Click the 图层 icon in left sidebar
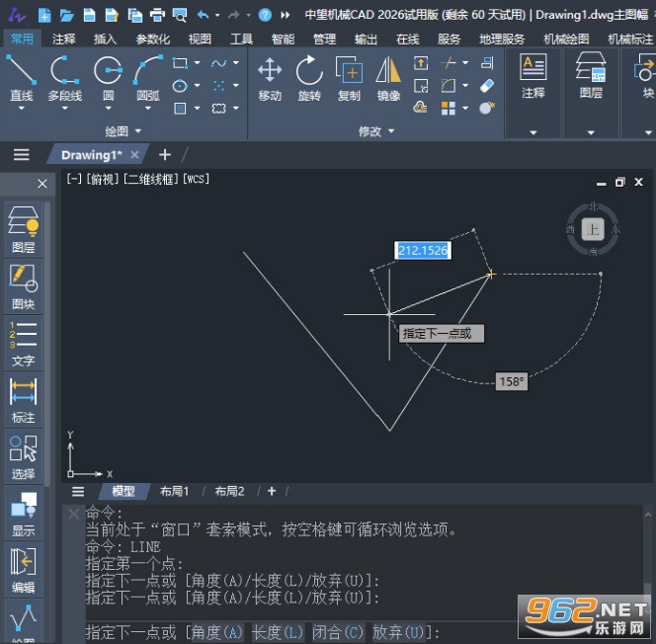The image size is (656, 644). tap(24, 229)
